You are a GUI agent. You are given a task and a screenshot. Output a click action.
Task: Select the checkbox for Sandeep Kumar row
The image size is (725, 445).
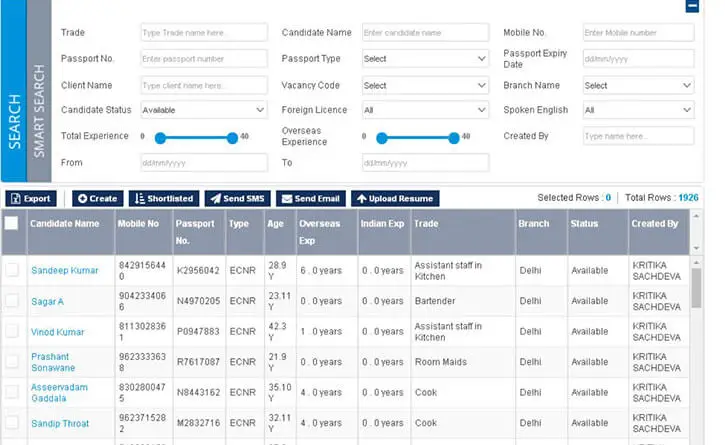click(x=12, y=270)
